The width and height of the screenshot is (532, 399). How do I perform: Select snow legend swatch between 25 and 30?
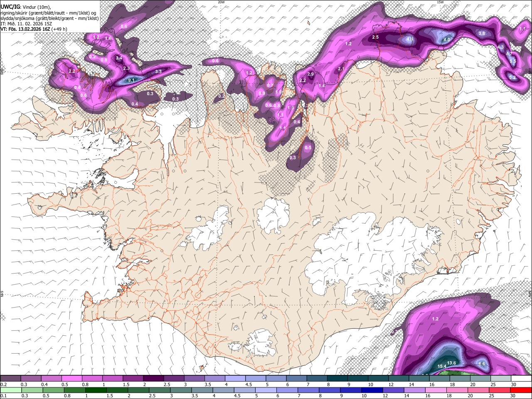click(500, 379)
